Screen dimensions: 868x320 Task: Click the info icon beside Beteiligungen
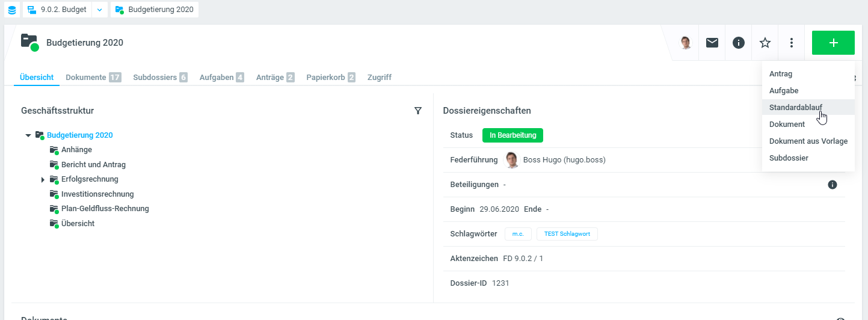(x=833, y=185)
